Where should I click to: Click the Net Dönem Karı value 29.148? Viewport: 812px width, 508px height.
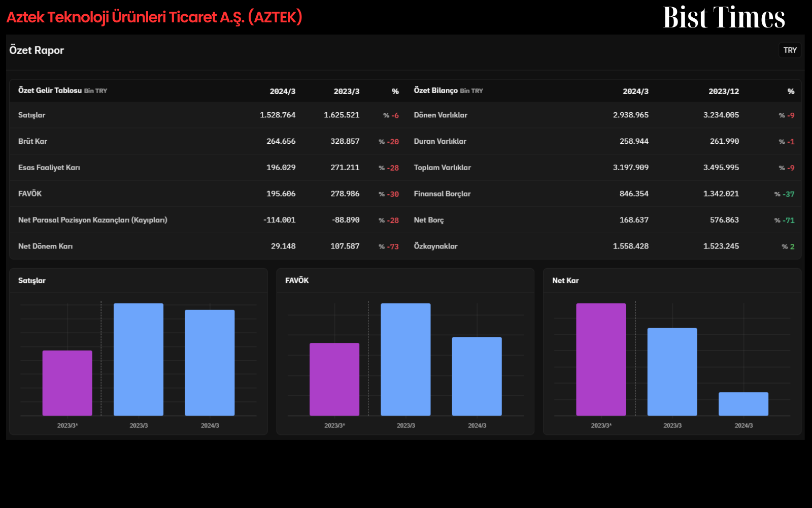tap(283, 246)
